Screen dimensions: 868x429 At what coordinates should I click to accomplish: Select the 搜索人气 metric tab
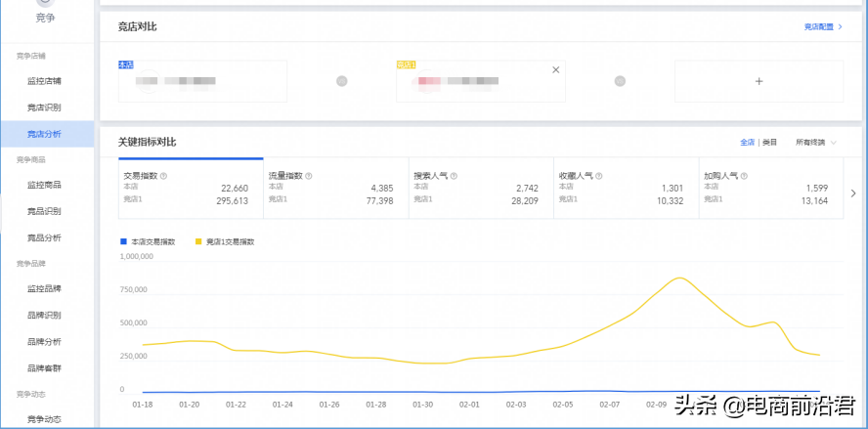(x=481, y=189)
